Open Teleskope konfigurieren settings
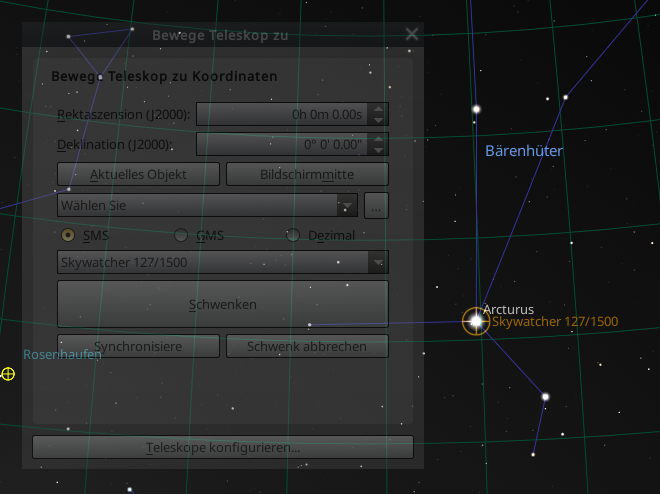Viewport: 660px width, 494px height. (223, 447)
